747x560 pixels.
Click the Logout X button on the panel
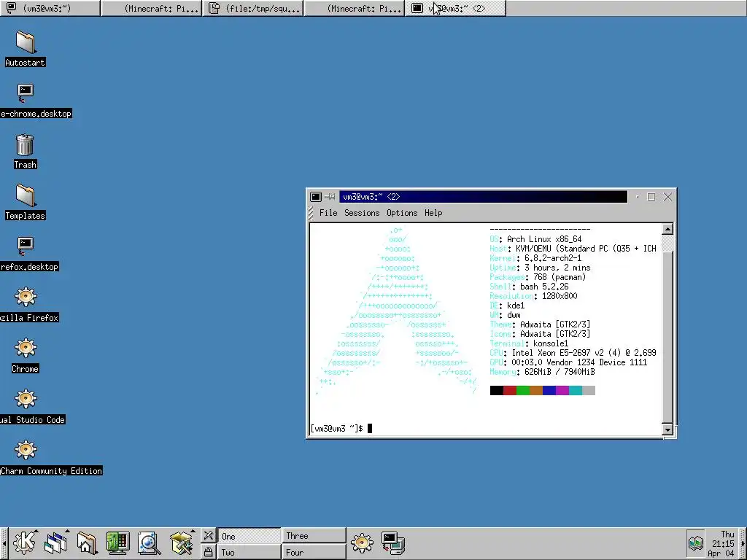[208, 536]
